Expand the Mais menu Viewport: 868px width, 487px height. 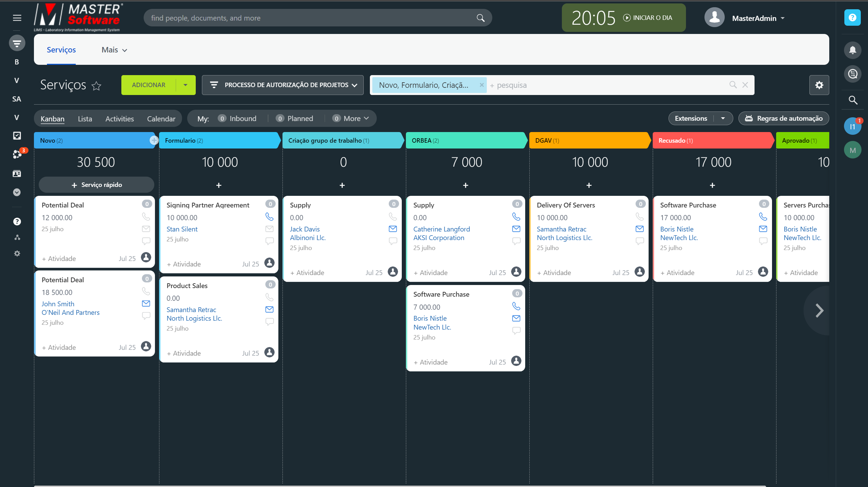pyautogui.click(x=114, y=50)
